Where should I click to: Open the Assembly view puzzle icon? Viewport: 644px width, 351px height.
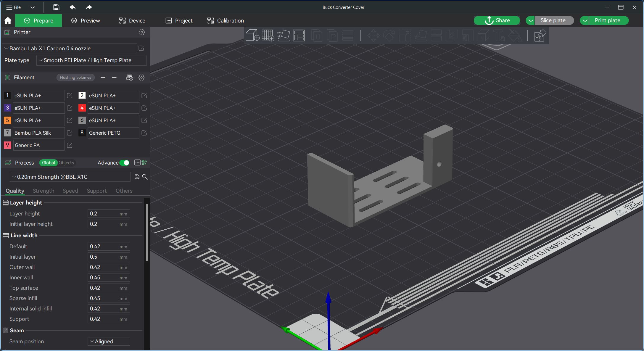[x=540, y=35]
